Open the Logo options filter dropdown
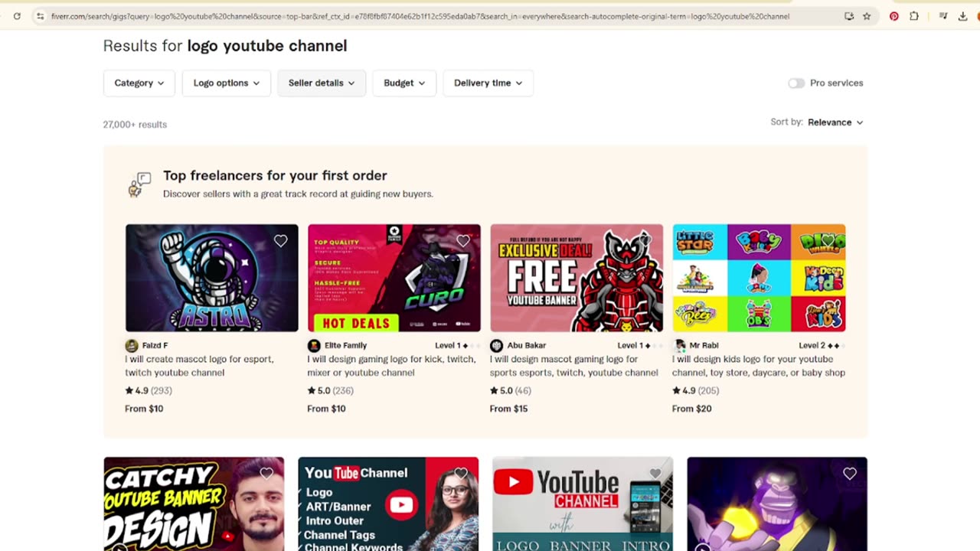This screenshot has height=551, width=980. coord(227,83)
